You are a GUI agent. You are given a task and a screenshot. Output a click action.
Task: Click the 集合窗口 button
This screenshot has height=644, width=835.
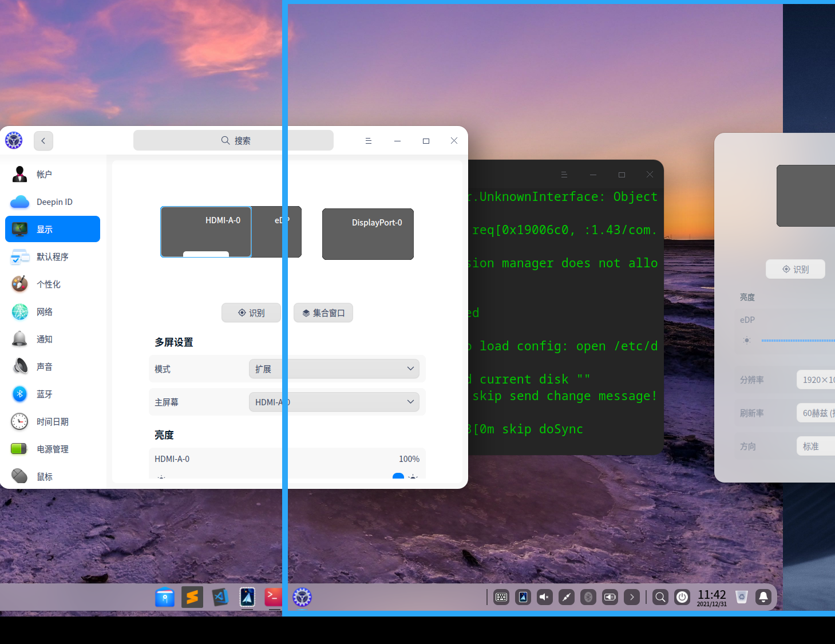tap(323, 313)
